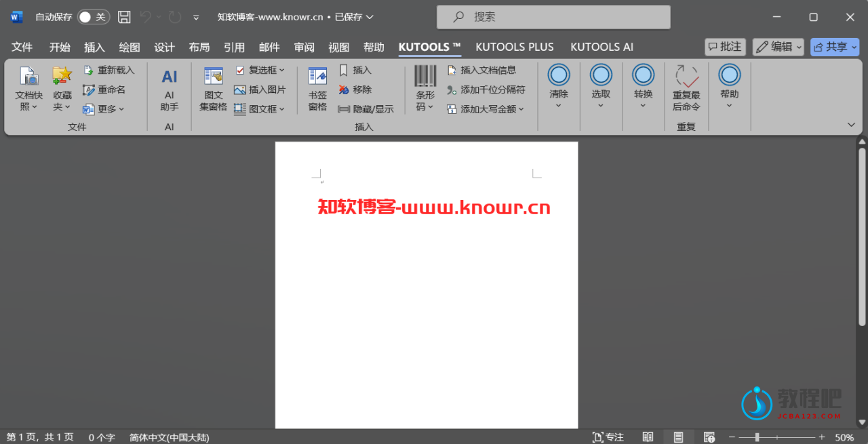The image size is (868, 444).
Task: Click 隐藏/显示 bookmark symbols
Action: [x=366, y=109]
